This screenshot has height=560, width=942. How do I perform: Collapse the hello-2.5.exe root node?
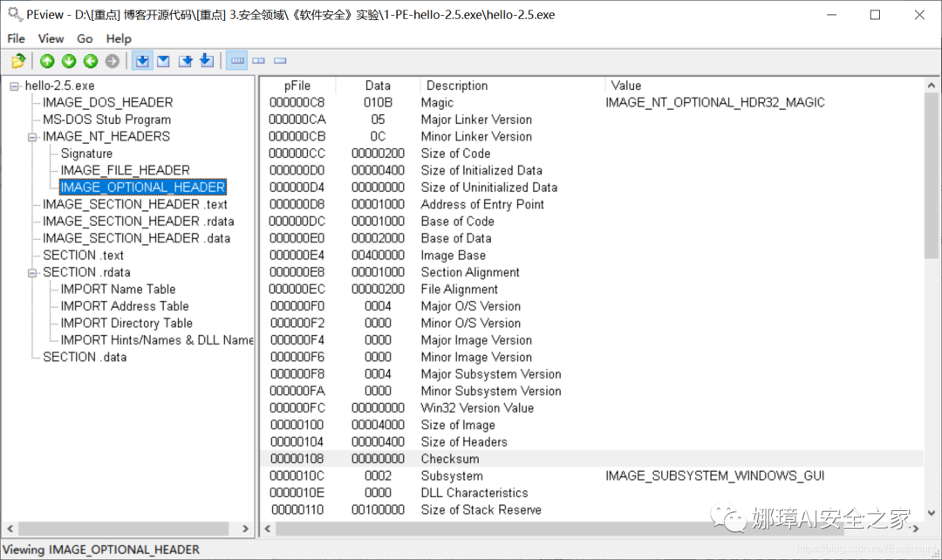[x=14, y=86]
